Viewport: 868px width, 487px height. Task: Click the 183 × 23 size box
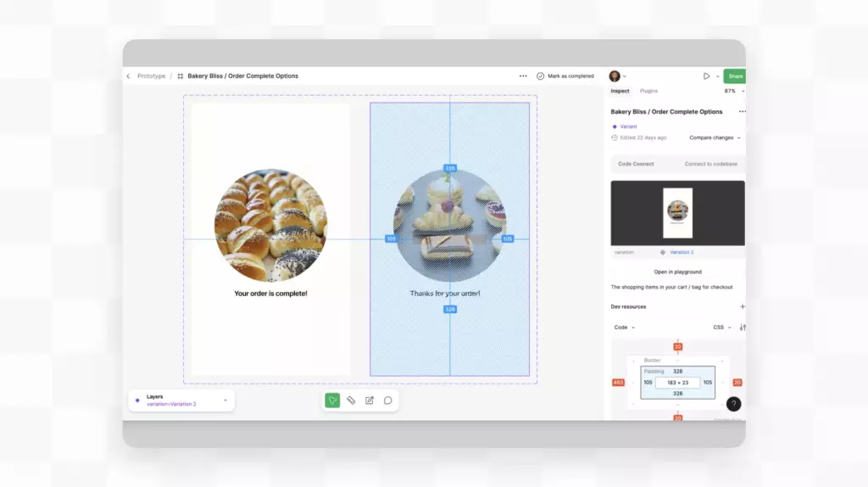click(677, 383)
